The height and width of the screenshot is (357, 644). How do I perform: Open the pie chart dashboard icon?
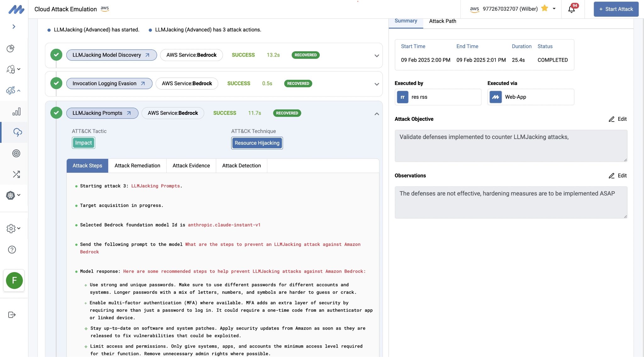click(11, 48)
